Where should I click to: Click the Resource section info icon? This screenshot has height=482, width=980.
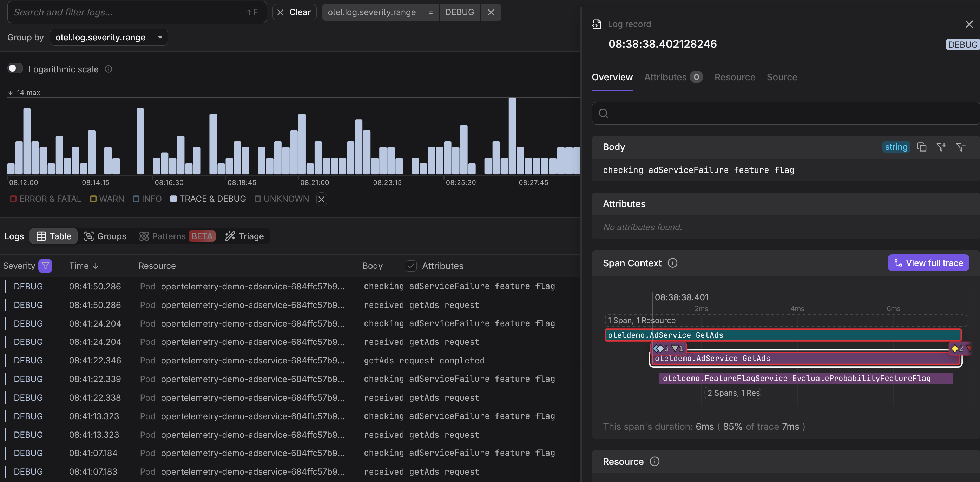(x=655, y=461)
